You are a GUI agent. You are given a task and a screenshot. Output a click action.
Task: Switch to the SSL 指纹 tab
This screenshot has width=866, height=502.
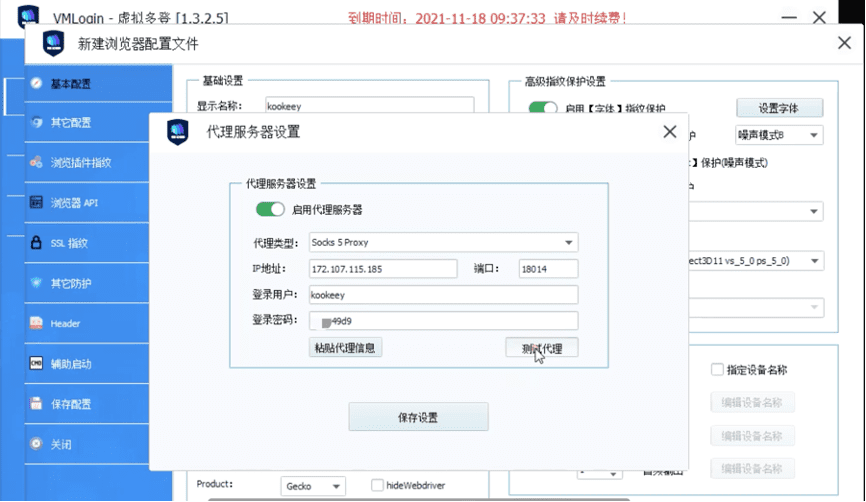pos(87,242)
